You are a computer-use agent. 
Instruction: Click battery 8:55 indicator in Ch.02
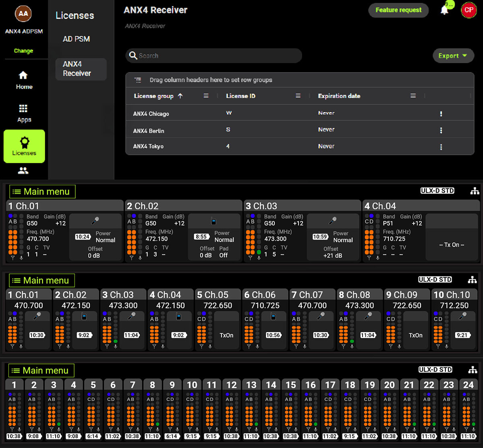click(x=201, y=236)
